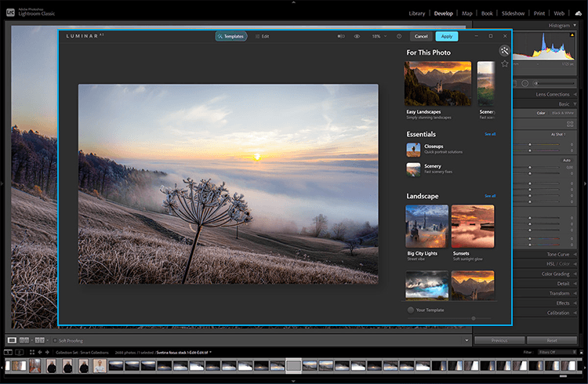Open the Scenery essentials collection icon
The image size is (588, 384).
(413, 169)
